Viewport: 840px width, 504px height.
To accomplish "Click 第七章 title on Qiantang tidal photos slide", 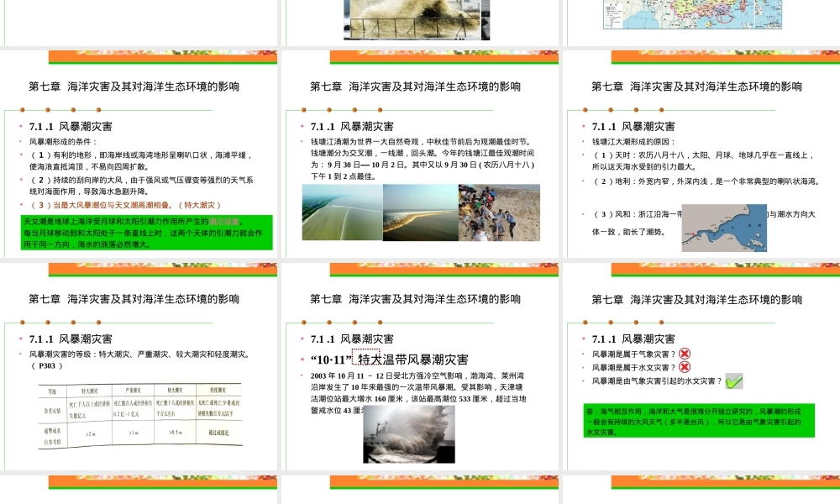I will (x=415, y=87).
